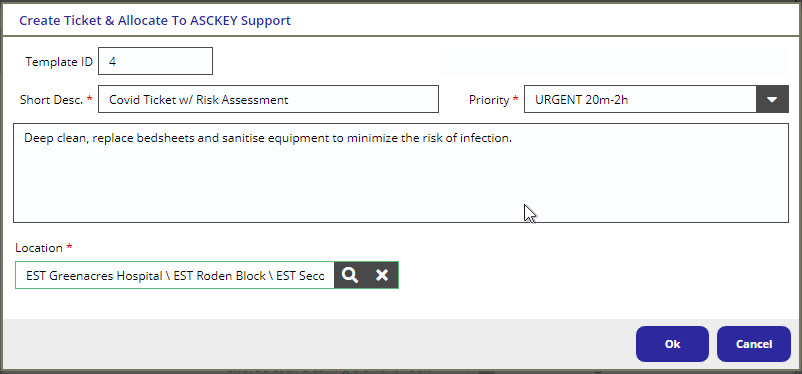
Task: Click the Location label text
Action: pos(39,248)
